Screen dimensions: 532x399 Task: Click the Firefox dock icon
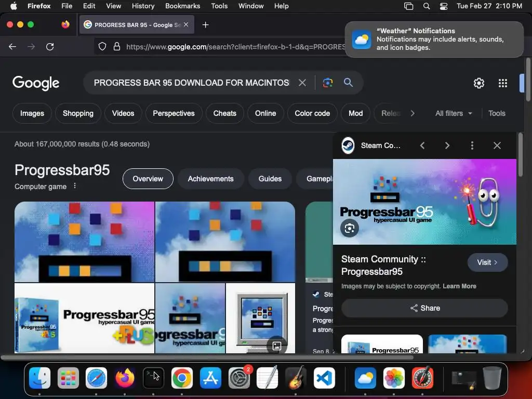point(125,378)
